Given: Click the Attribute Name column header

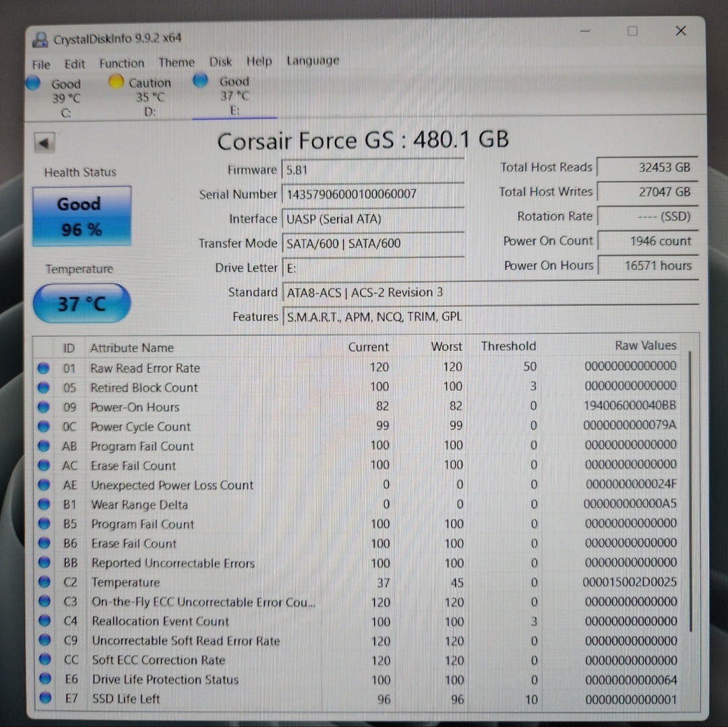Looking at the screenshot, I should [132, 348].
